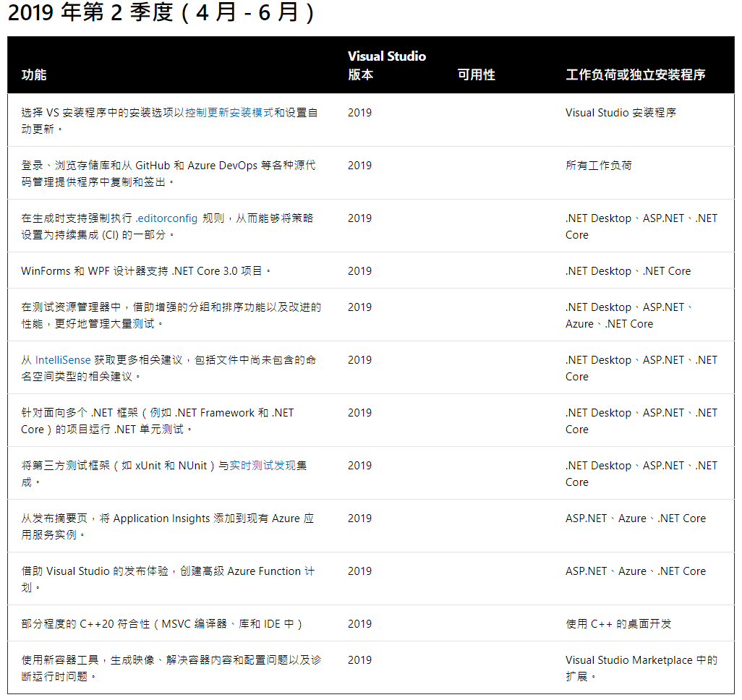Click the Visual Studio Marketplace 中的扩展 cell
This screenshot has height=700, width=742.
click(641, 668)
